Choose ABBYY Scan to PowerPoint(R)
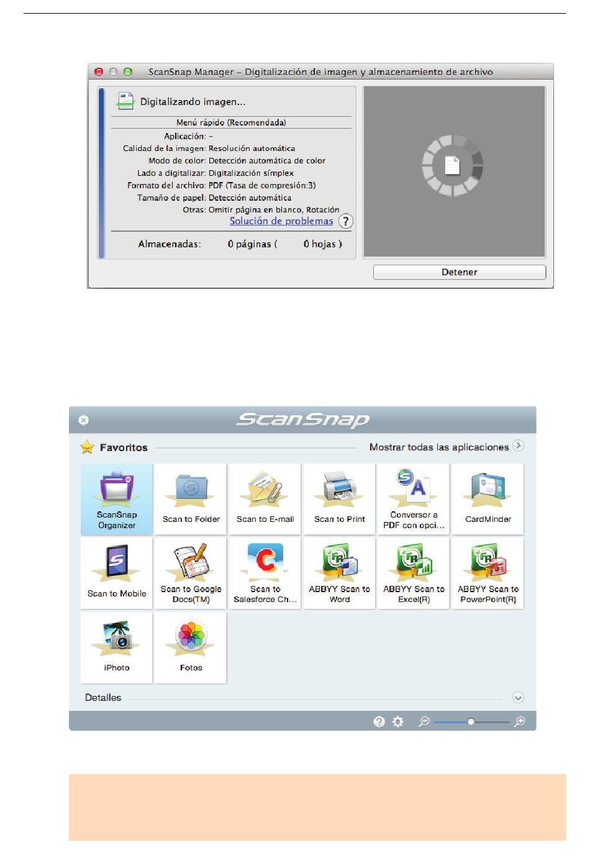The image size is (590, 868). [x=488, y=573]
